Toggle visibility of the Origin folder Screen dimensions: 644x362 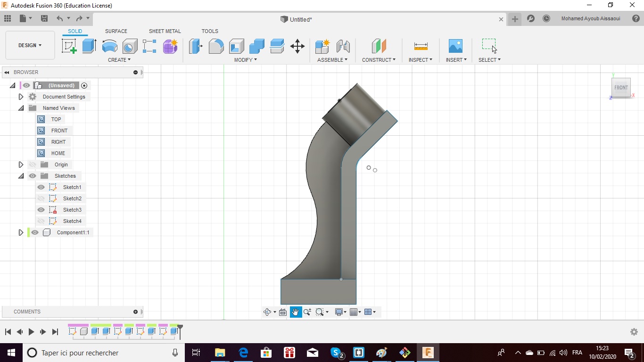pos(32,165)
